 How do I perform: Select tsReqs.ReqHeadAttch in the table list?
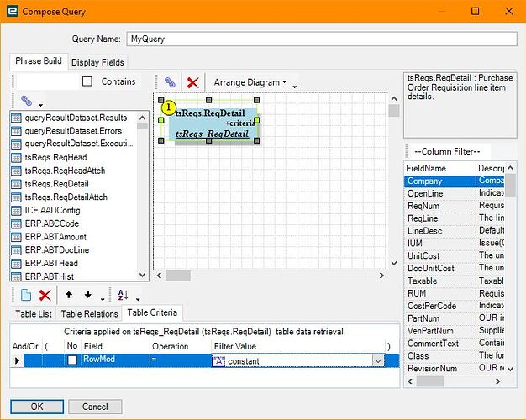(x=65, y=171)
